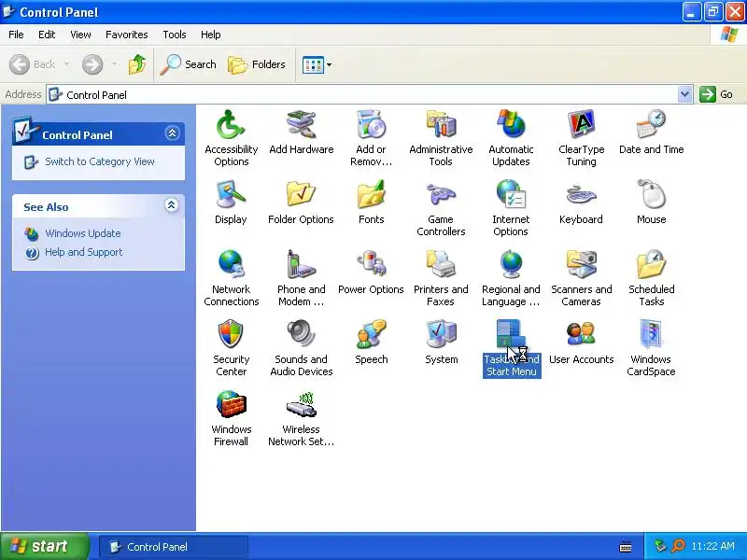This screenshot has width=747, height=560.
Task: Select the Mouse icon
Action: [x=651, y=194]
